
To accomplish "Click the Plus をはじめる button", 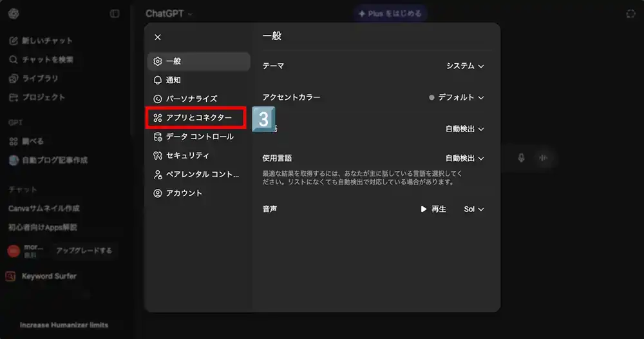I will coord(390,14).
